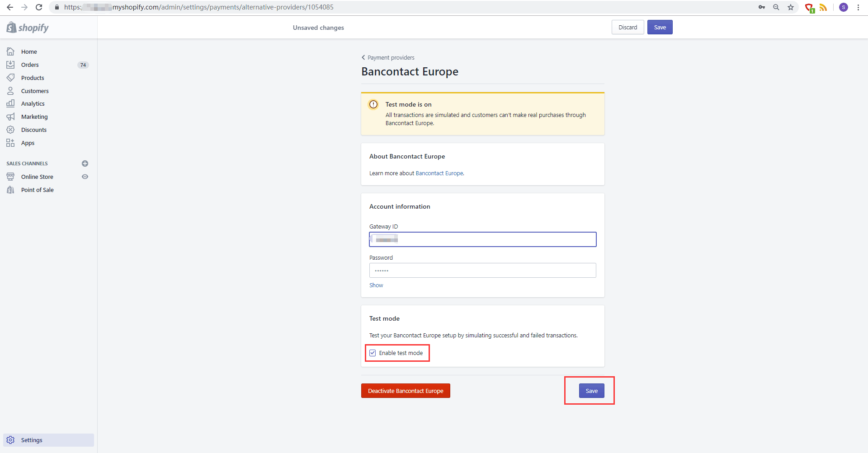Click the Discounts badge icon
Image resolution: width=868 pixels, height=453 pixels.
(x=10, y=130)
